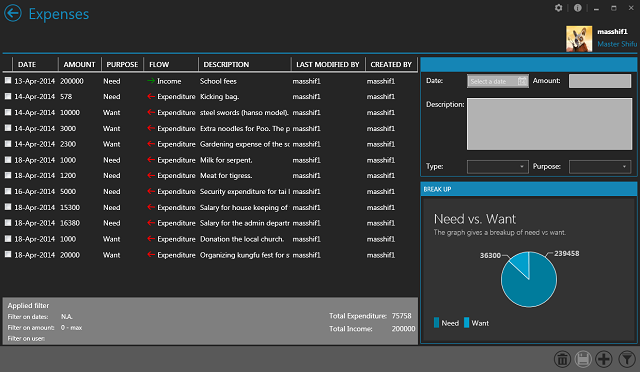Click the trash delete icon
Screen dimensions: 640x372
point(562,359)
